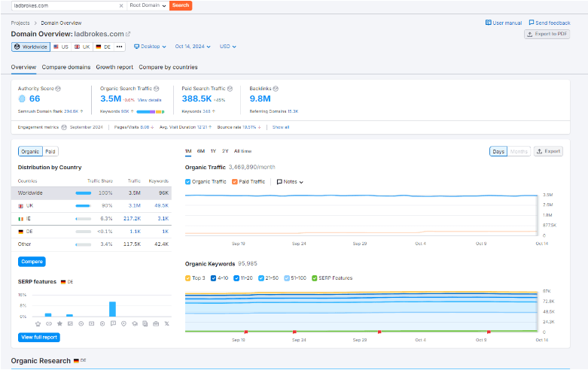Image resolution: width=588 pixels, height=370 pixels.
Task: Click the graduation cap SERP icon
Action: pos(135,324)
